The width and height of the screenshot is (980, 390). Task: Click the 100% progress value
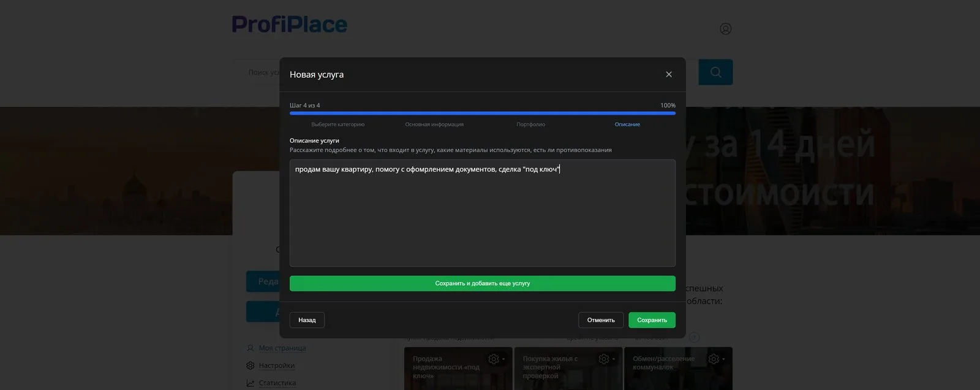[668, 105]
